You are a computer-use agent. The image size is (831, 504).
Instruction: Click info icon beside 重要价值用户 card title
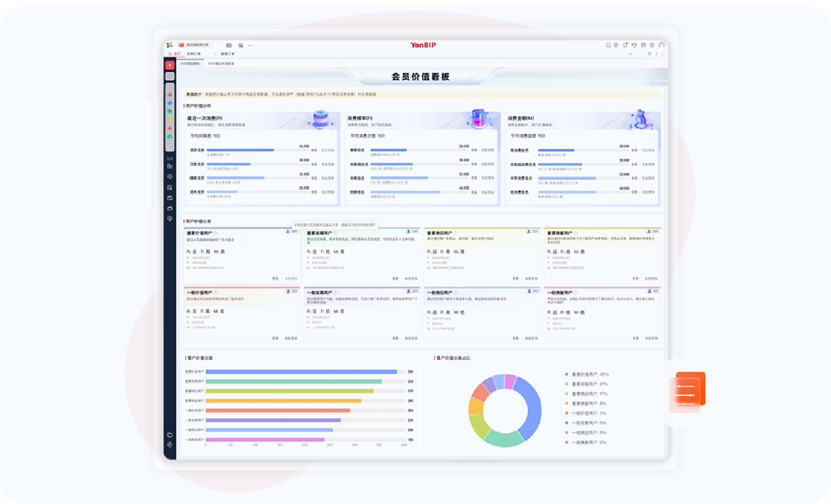click(x=215, y=233)
